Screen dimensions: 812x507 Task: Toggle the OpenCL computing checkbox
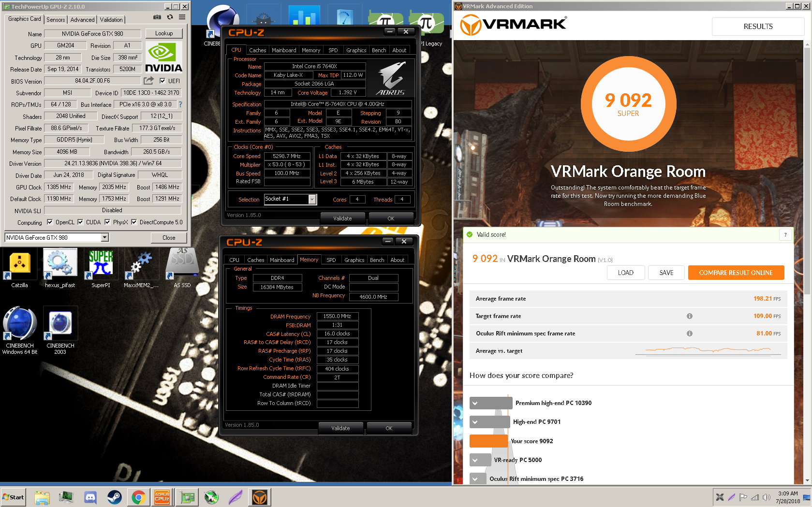click(50, 222)
